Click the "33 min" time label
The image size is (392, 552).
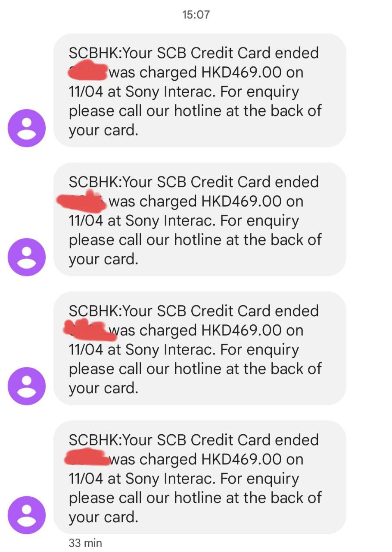click(85, 543)
